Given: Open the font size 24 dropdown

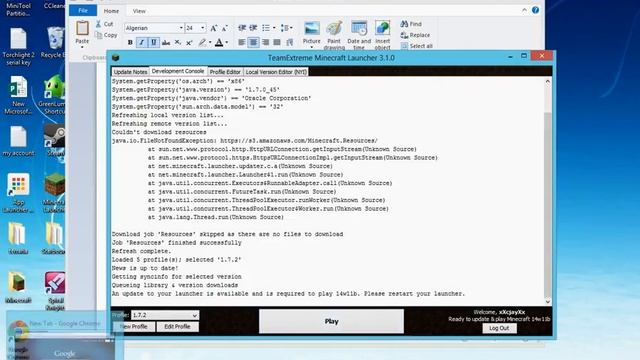Looking at the screenshot, I should pos(202,28).
